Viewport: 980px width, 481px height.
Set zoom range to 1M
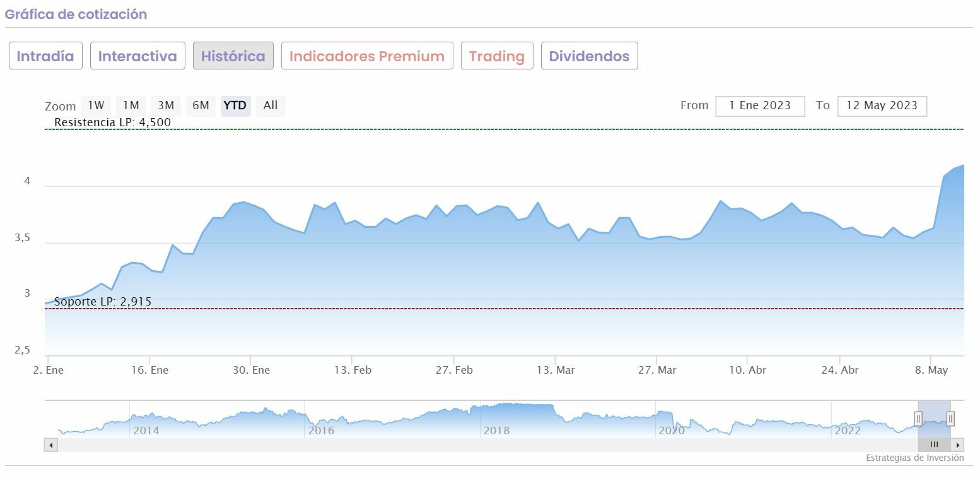131,105
